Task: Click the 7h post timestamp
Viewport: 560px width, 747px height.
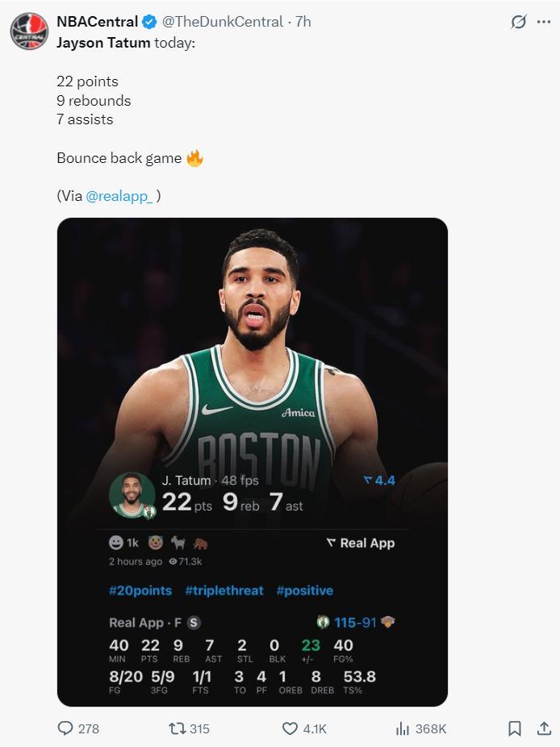Action: [x=303, y=22]
